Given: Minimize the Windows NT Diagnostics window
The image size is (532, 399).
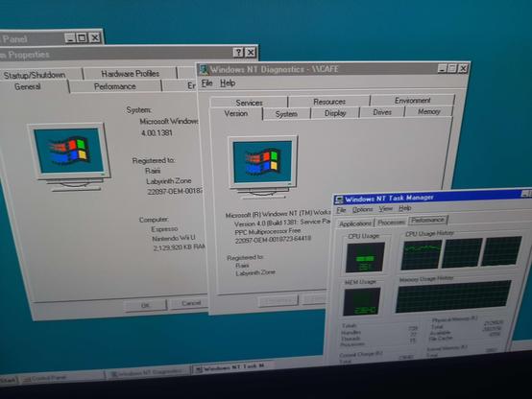Looking at the screenshot, I should pyautogui.click(x=442, y=69).
